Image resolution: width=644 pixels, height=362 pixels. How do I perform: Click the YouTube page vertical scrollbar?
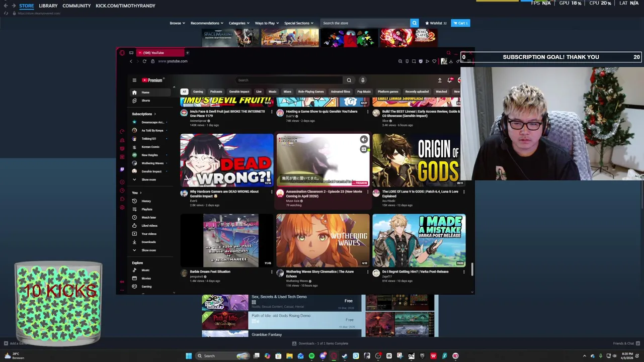point(472,270)
